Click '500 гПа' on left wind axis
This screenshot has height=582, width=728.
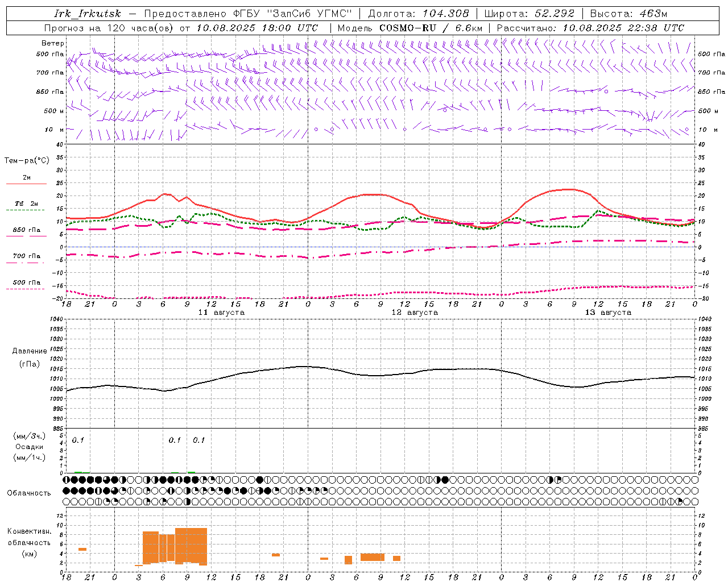click(x=50, y=55)
